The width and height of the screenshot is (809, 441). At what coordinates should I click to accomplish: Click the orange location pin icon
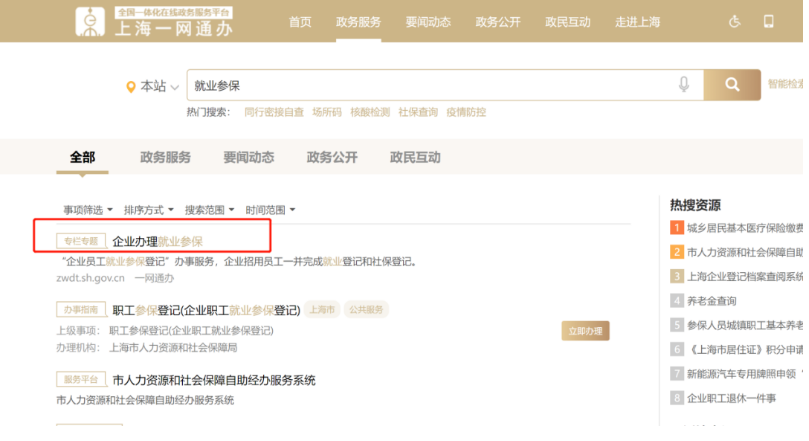[x=131, y=87]
